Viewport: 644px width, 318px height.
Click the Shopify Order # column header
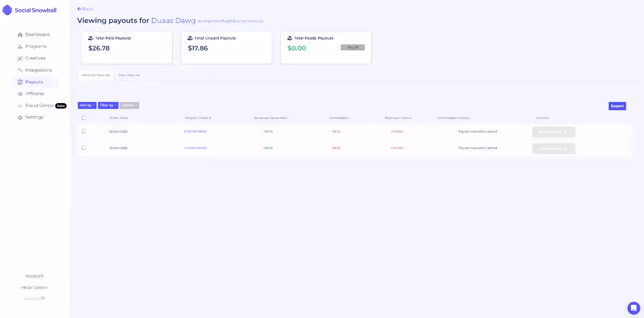(198, 118)
